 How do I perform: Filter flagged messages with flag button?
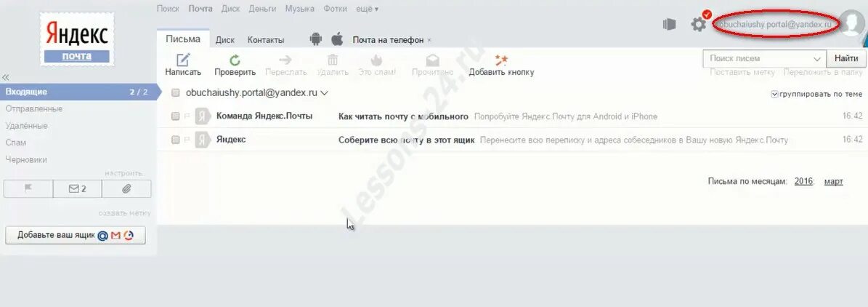pyautogui.click(x=28, y=189)
